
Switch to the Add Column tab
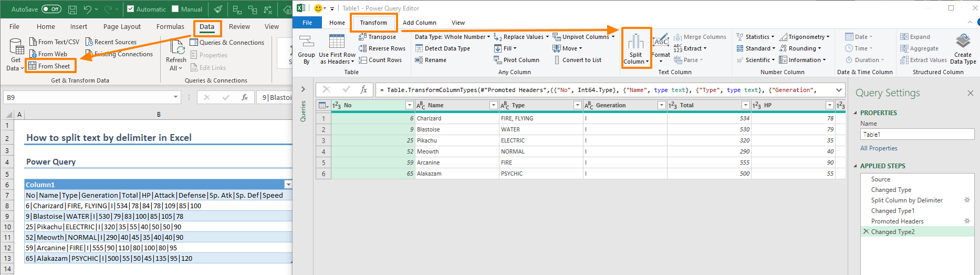pos(419,23)
